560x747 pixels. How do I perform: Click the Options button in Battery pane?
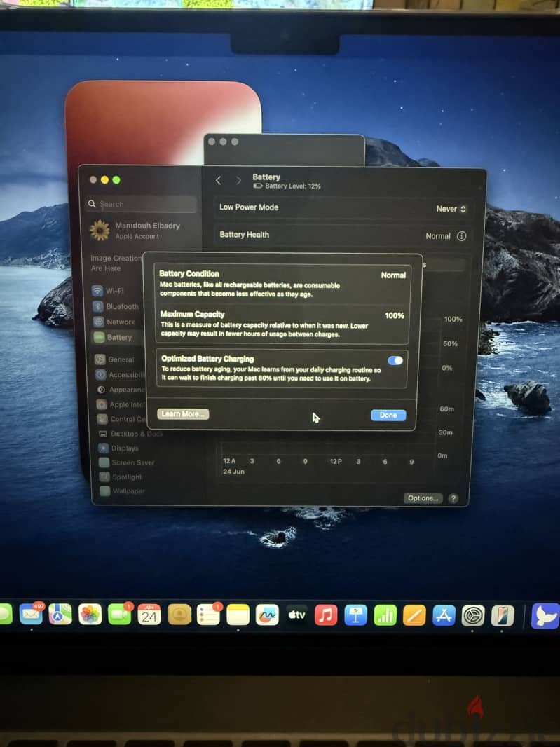pos(423,498)
